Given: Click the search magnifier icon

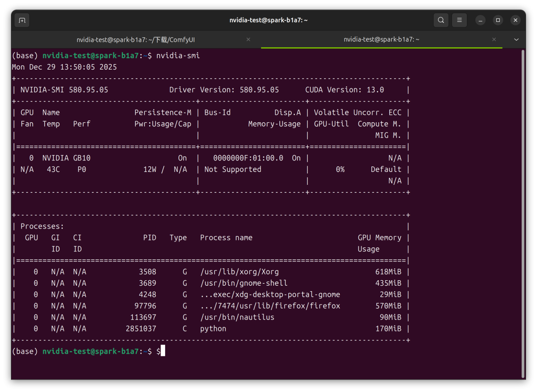Looking at the screenshot, I should coord(441,20).
